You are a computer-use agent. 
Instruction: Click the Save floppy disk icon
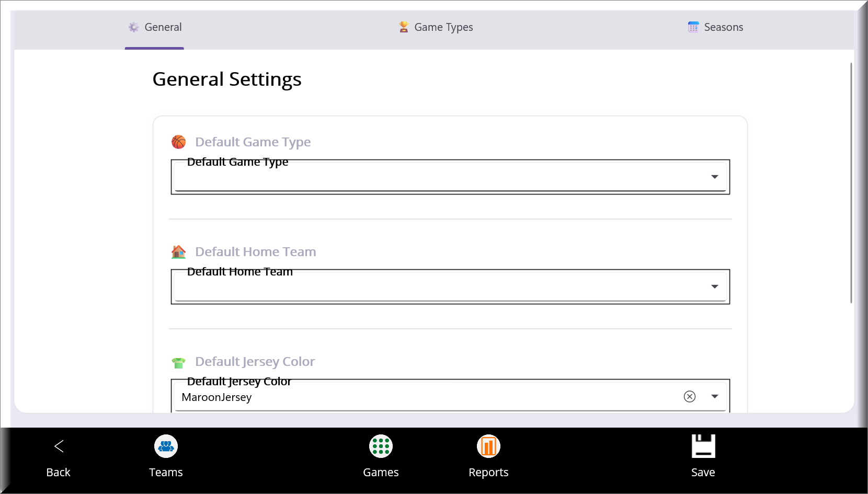703,446
